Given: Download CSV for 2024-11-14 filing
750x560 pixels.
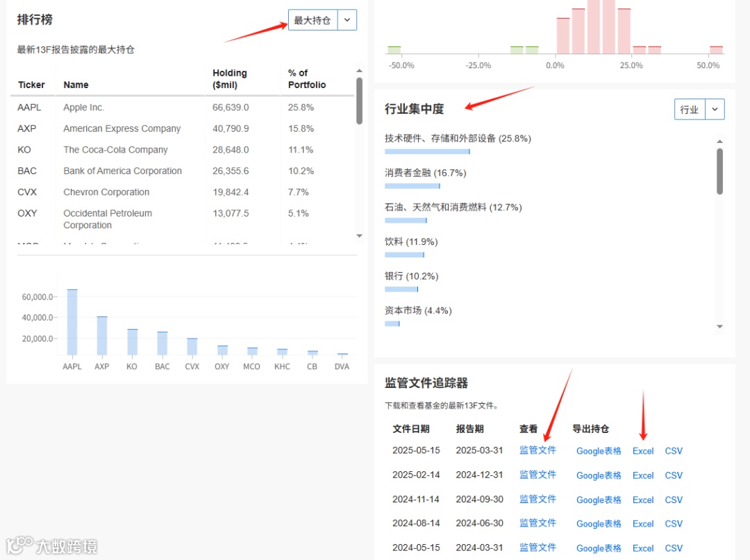Looking at the screenshot, I should tap(674, 500).
